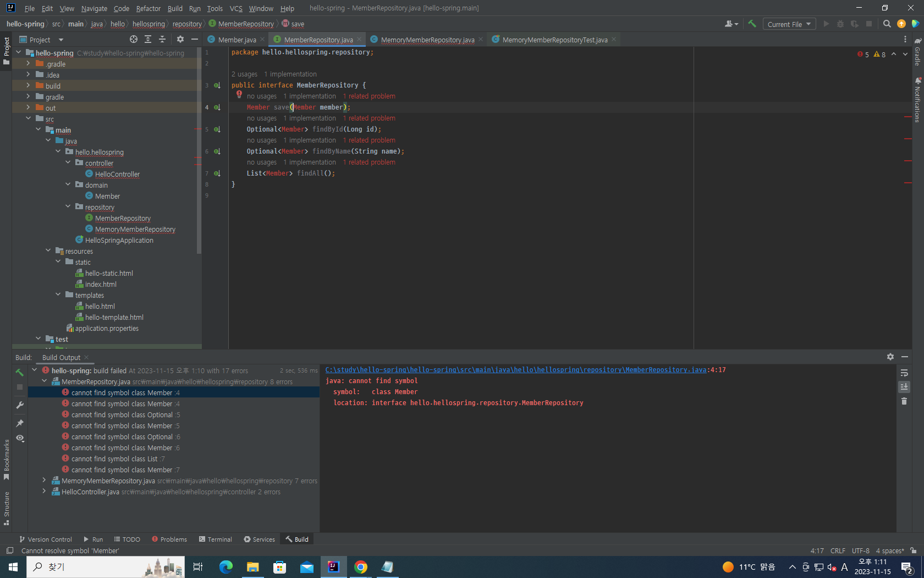
Task: Click implementation gutter icon on line 3
Action: 217,85
